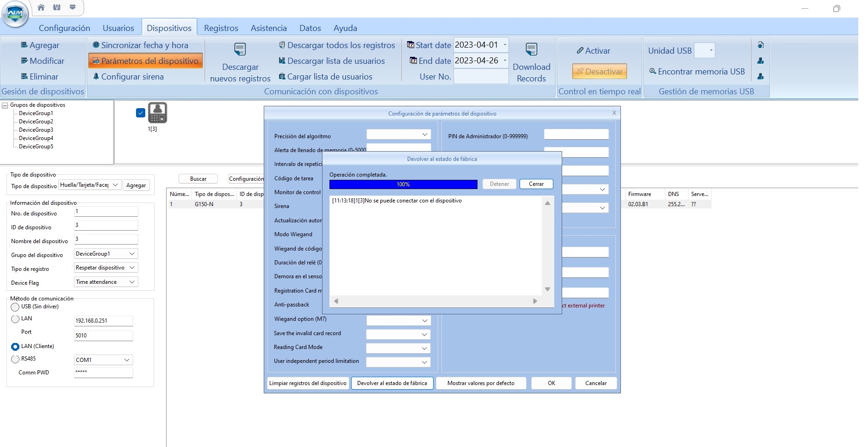Image resolution: width=868 pixels, height=447 pixels.
Task: Click Modificar device in ribbon
Action: click(43, 61)
